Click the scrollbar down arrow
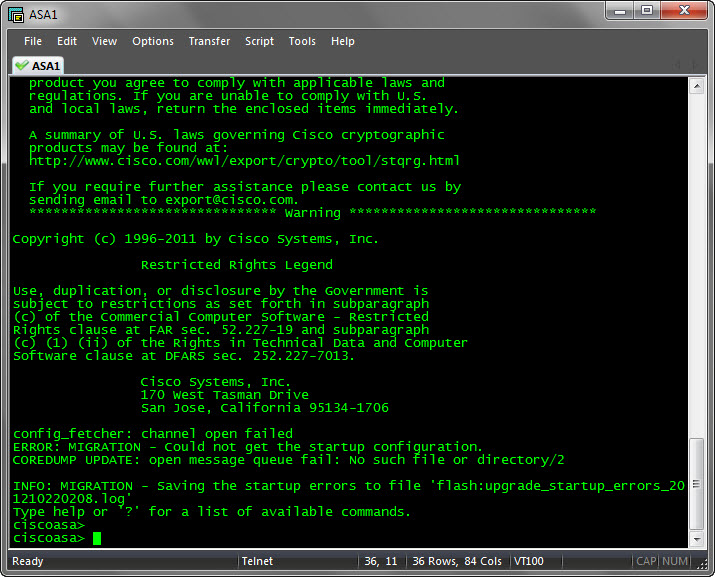The height and width of the screenshot is (577, 715). [696, 539]
